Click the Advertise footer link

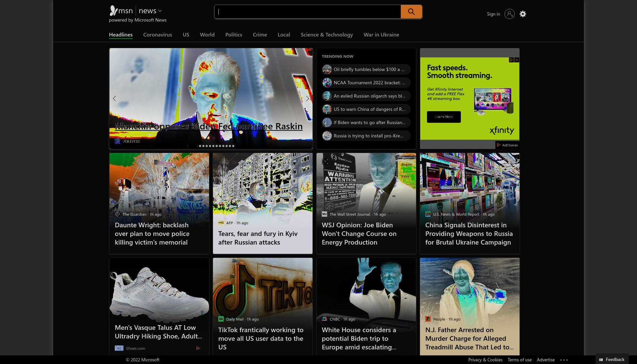pos(546,360)
